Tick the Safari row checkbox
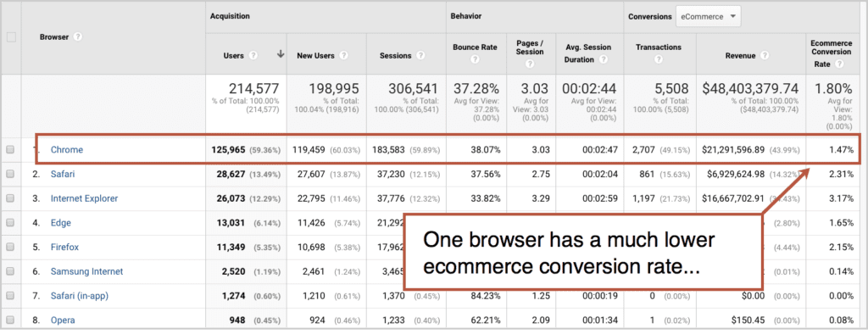This screenshot has height=334, width=868. pos(10,174)
